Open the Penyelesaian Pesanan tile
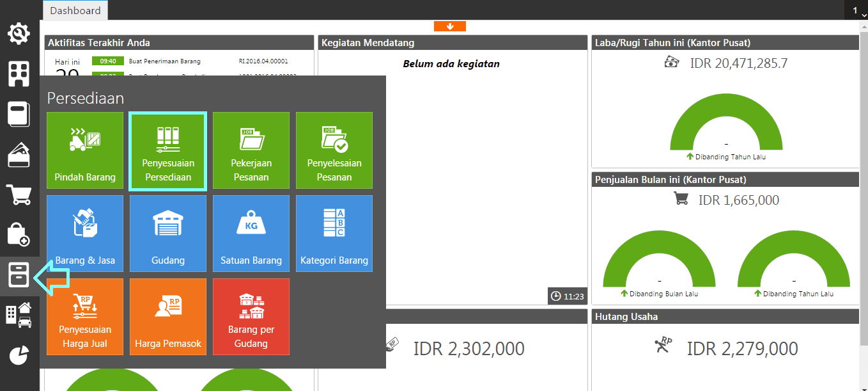This screenshot has height=391, width=868. tap(334, 151)
